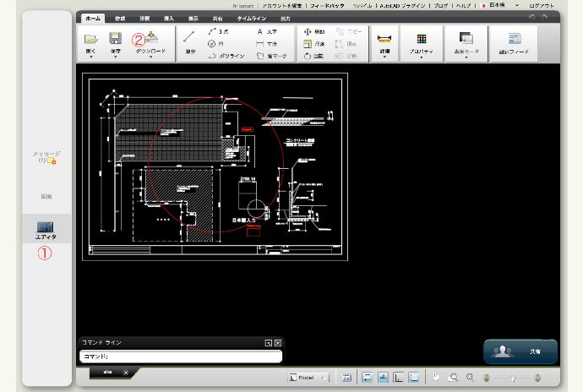Click the zoom extents icon in status bar
The image size is (583, 392).
coord(470,378)
